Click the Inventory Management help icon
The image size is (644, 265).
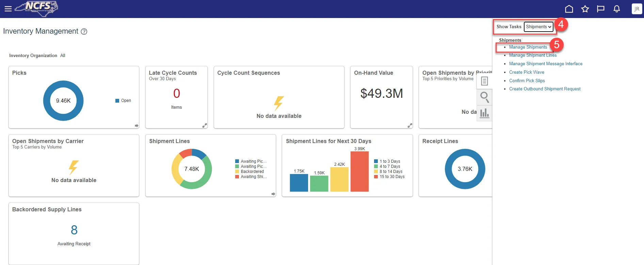pos(84,32)
